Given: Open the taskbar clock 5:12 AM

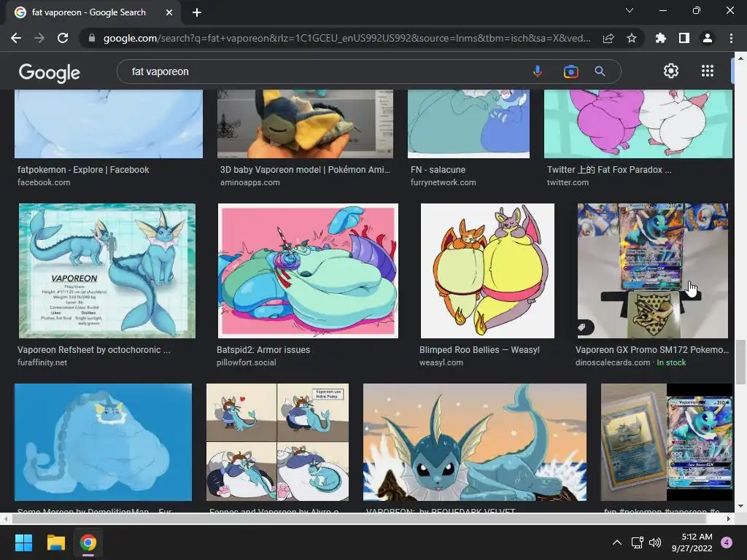Looking at the screenshot, I should tap(692, 542).
